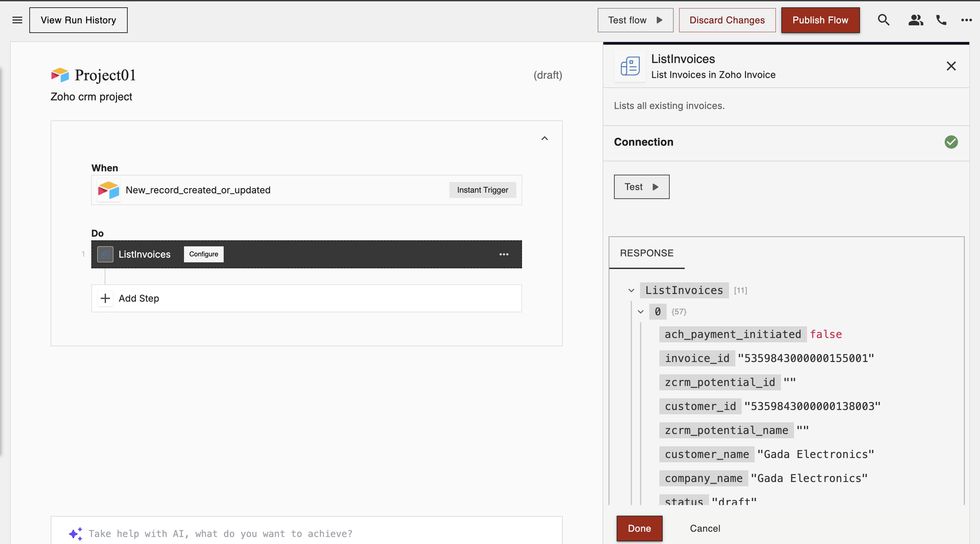Click the plus icon beside Add Step
Screen dimensions: 980x544
point(105,298)
